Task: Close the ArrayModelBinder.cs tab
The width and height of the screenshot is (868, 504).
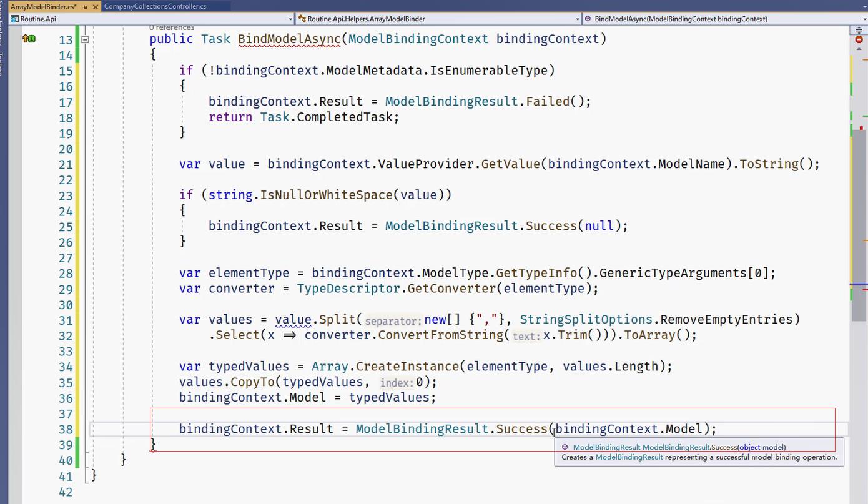Action: tap(95, 6)
